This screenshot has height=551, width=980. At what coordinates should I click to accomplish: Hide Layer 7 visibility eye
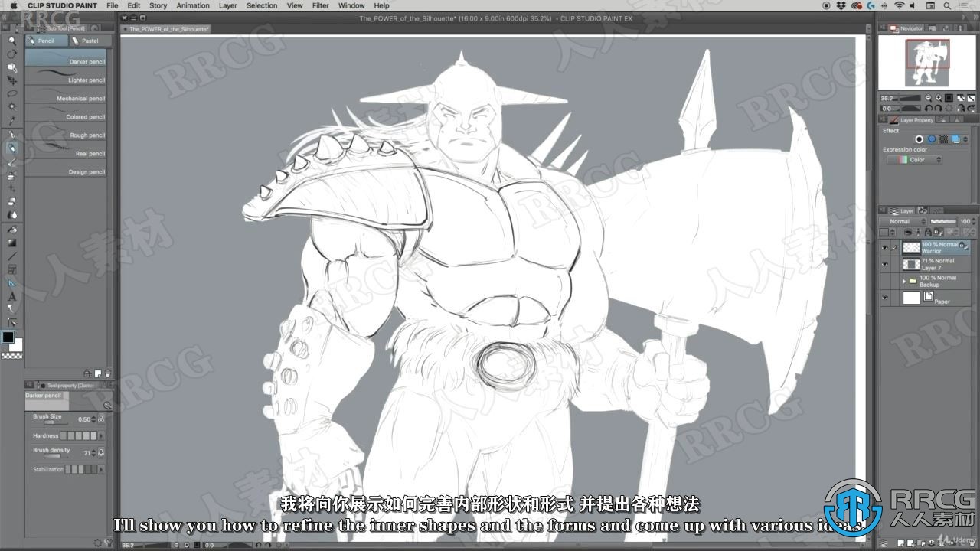884,264
